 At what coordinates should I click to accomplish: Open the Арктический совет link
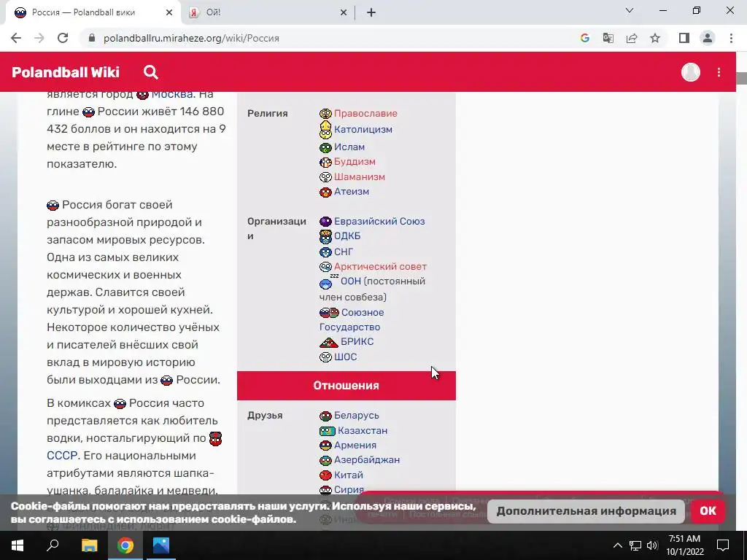[380, 267]
